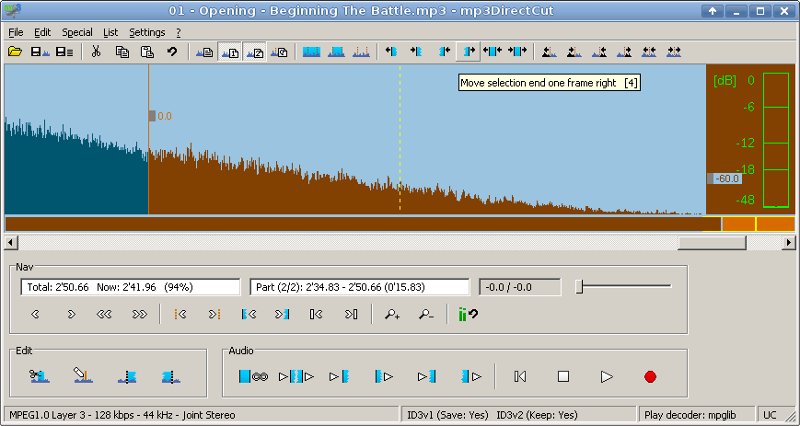Click the Copy icon in the toolbar
800x426 pixels.
[122, 52]
